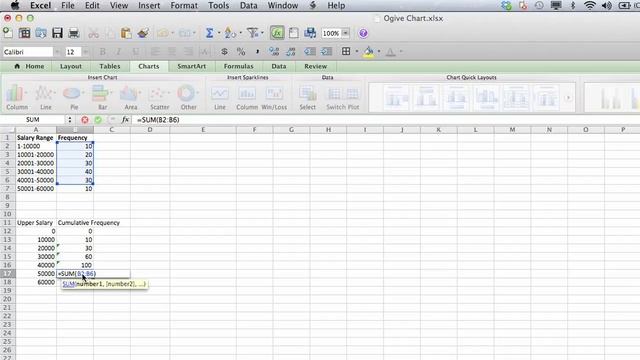Select column D header
Viewport: 640px width, 360px height.
coord(149,129)
